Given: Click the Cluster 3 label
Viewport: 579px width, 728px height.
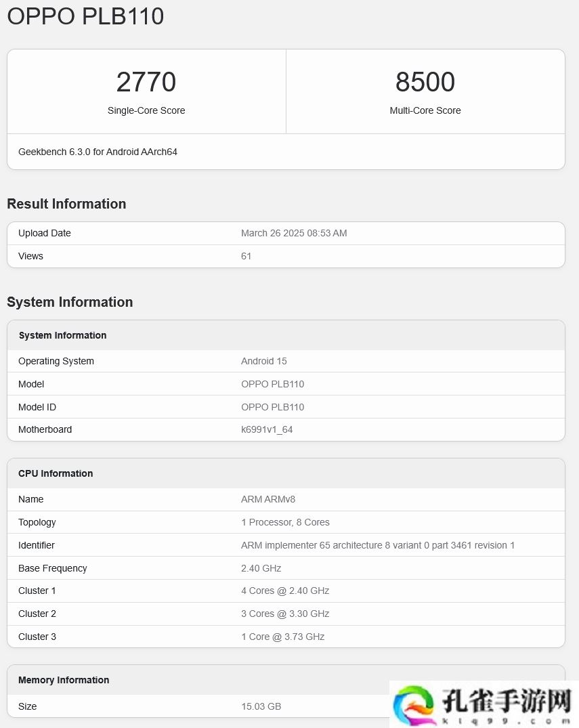Looking at the screenshot, I should [x=37, y=637].
